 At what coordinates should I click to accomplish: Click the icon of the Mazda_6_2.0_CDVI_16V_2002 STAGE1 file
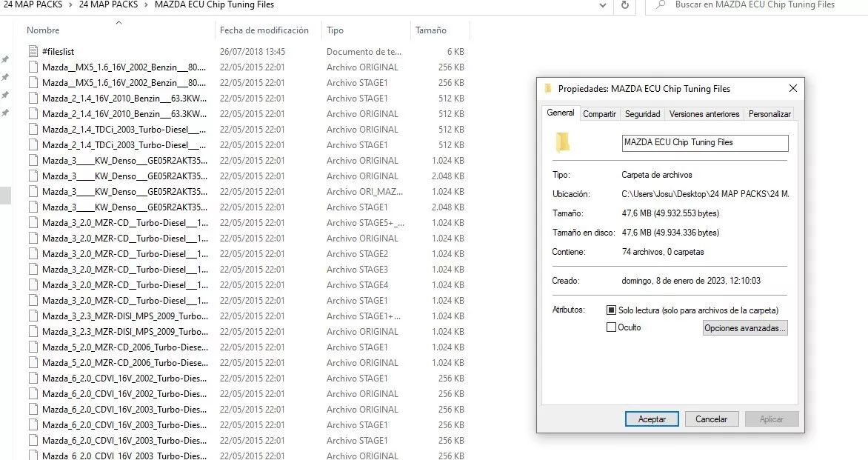pos(34,378)
